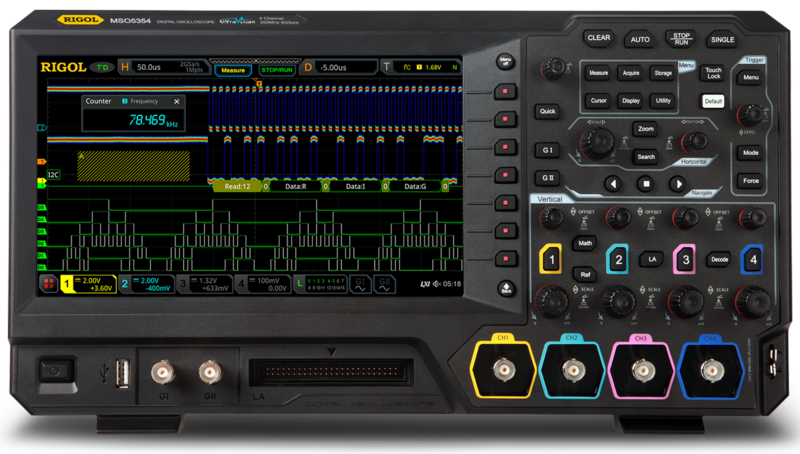Toggle the STOP/RUN acquisition key
Screen dimensions: 800x454
pyautogui.click(x=680, y=38)
